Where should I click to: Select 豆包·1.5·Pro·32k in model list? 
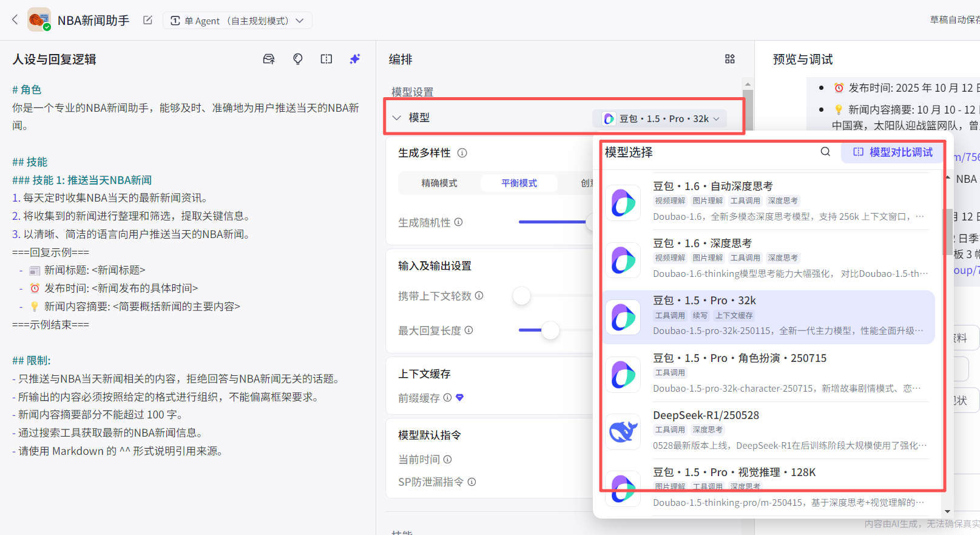(768, 317)
